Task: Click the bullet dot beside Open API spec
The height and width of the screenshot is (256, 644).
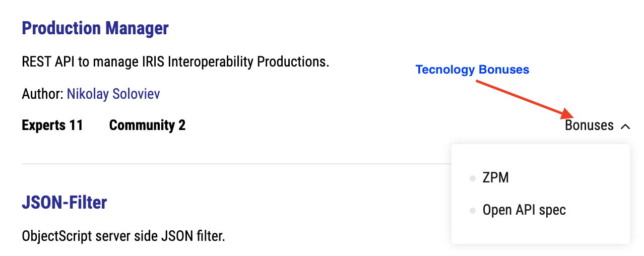Action: click(472, 211)
